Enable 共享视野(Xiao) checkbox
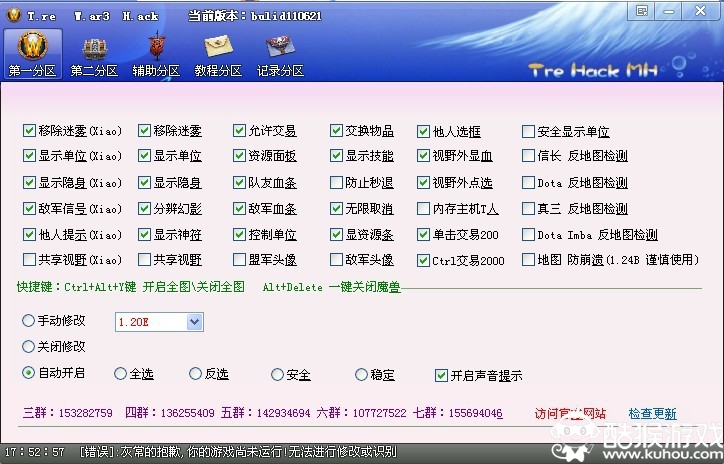Screen dimensions: 724x464 point(29,259)
